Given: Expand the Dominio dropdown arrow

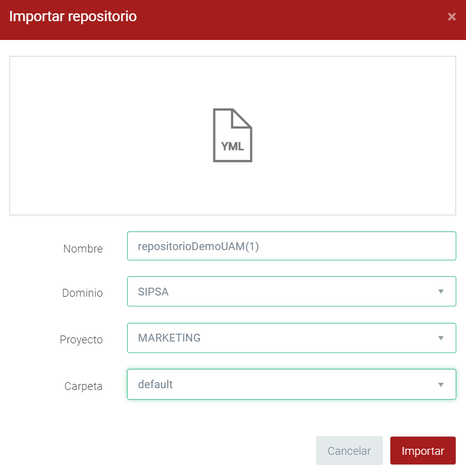Looking at the screenshot, I should coord(441,292).
